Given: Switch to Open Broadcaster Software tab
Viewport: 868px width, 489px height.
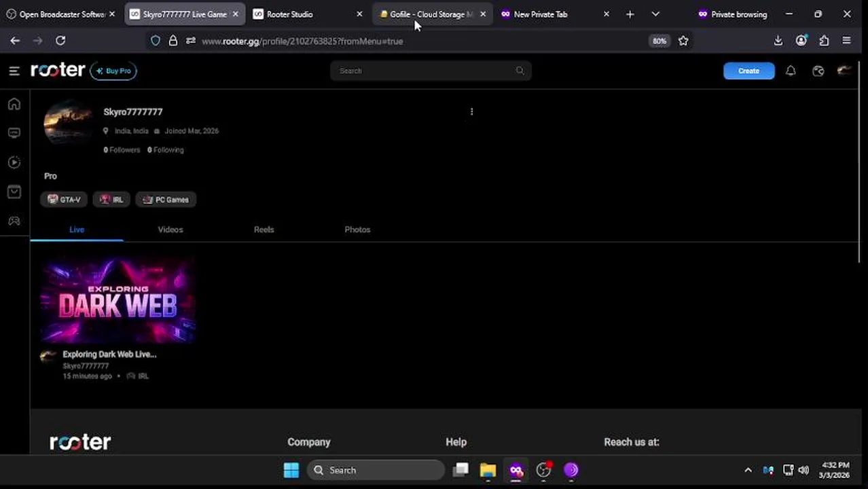Looking at the screenshot, I should (x=60, y=14).
